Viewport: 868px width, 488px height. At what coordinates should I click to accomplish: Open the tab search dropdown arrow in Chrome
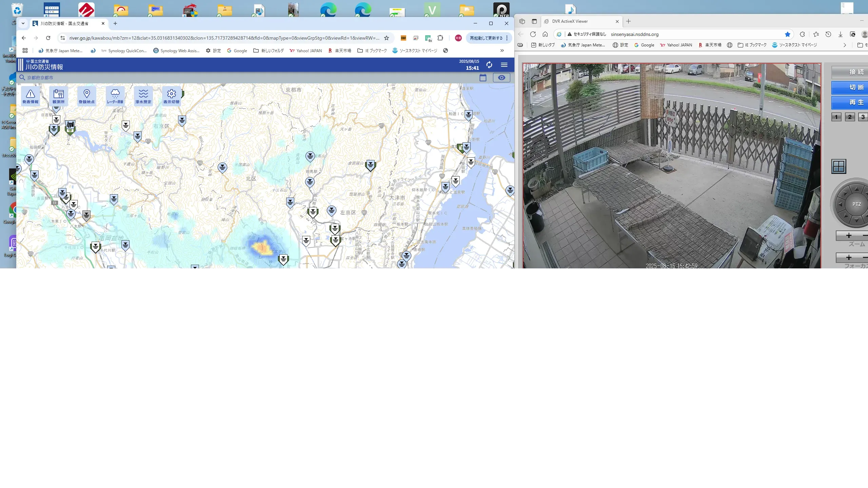23,23
